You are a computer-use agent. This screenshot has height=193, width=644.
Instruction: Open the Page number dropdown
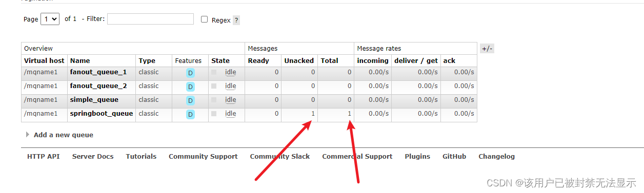tap(50, 19)
